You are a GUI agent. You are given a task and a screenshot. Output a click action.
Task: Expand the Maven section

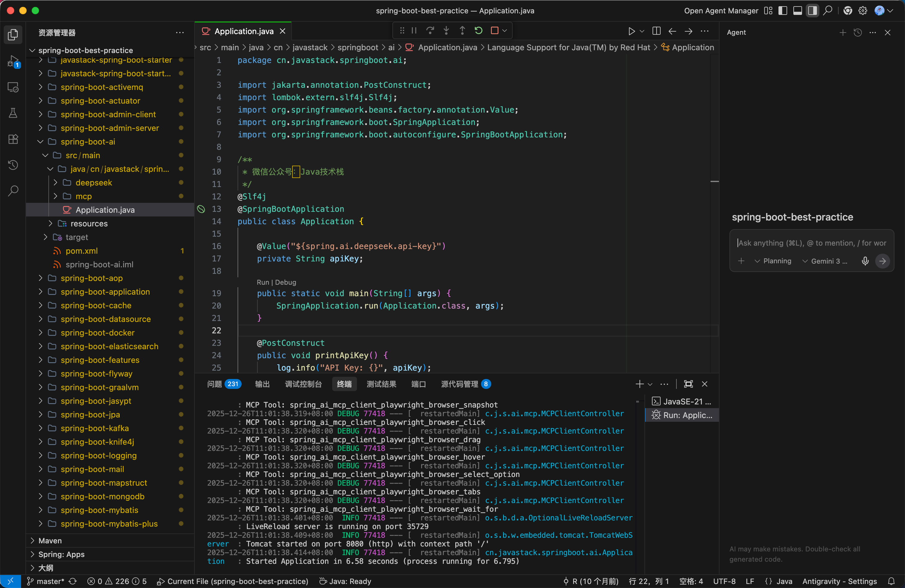pyautogui.click(x=50, y=541)
